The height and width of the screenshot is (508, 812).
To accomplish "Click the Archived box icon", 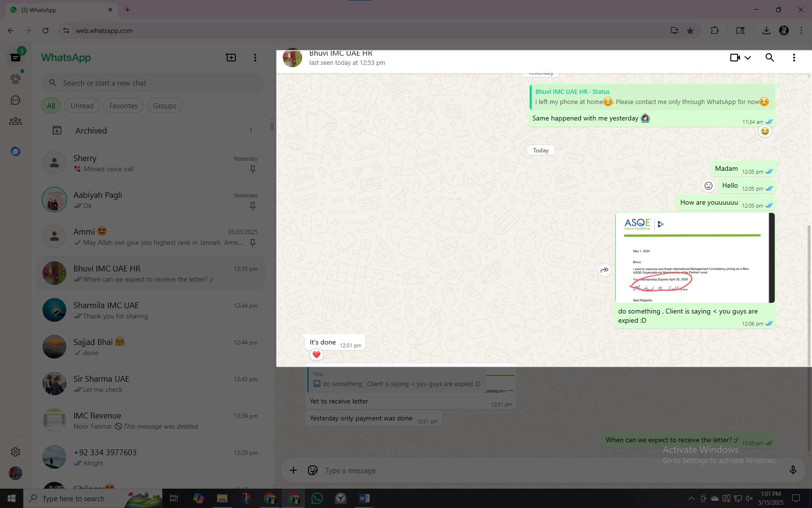I will 57,130.
